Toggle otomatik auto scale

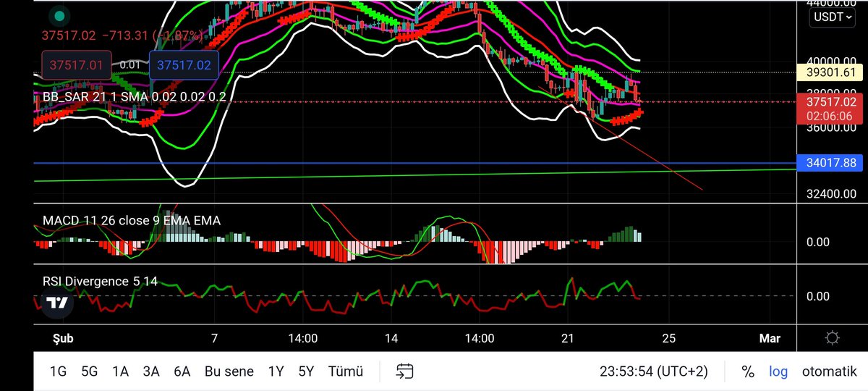pos(829,371)
